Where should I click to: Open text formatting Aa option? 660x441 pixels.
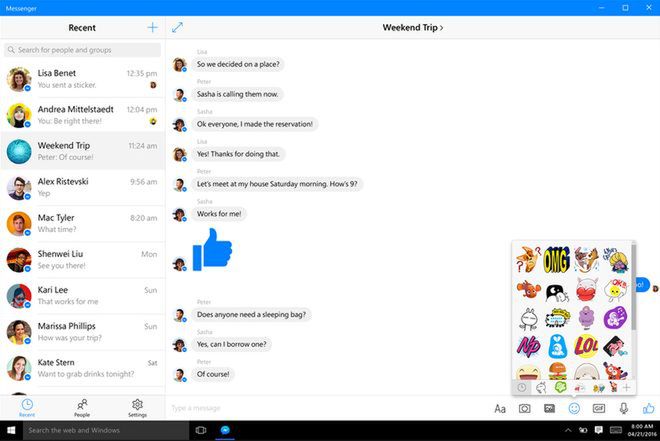500,408
